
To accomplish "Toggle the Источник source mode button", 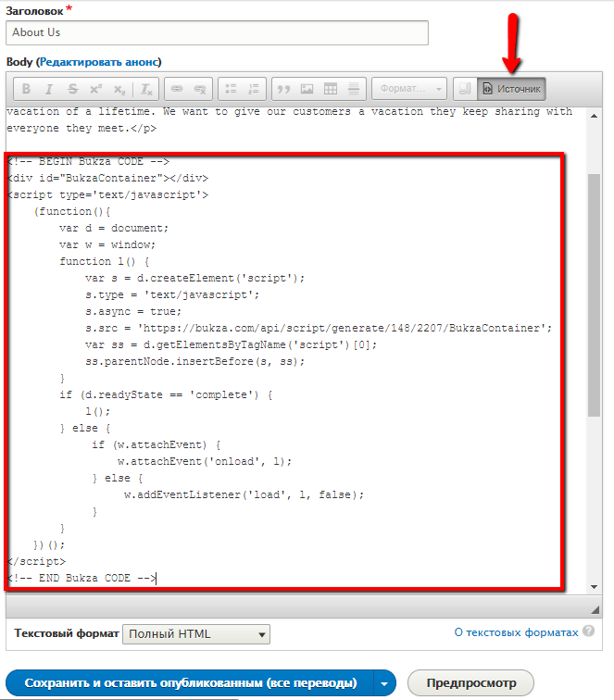I will point(511,89).
